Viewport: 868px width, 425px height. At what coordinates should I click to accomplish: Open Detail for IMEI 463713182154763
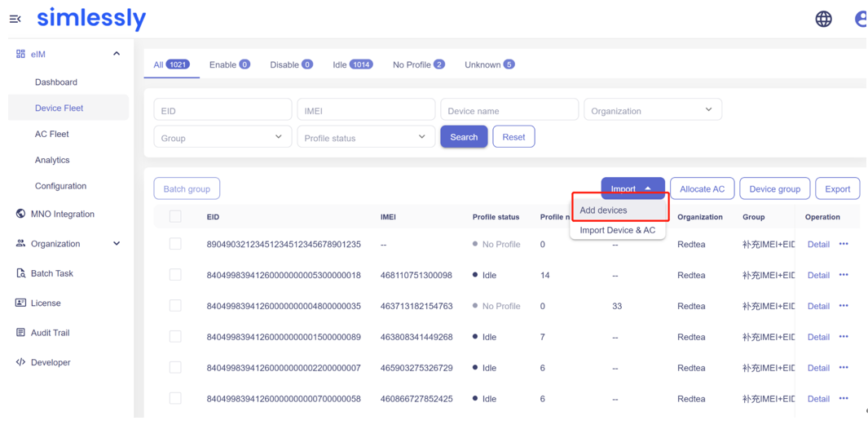[818, 307]
